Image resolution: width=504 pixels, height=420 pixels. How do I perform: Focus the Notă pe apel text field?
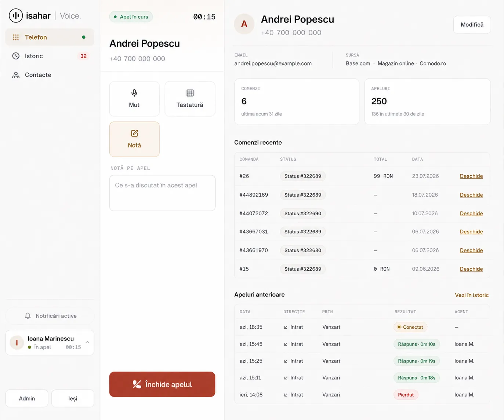162,193
